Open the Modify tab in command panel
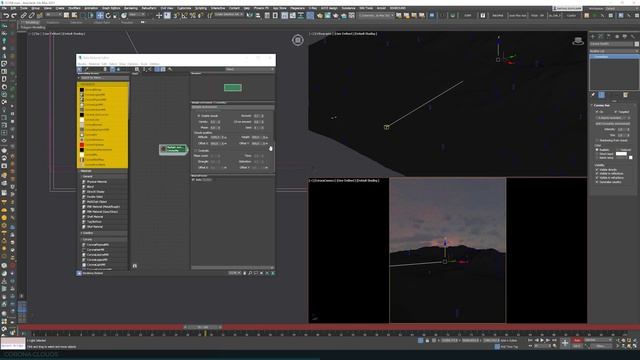 pyautogui.click(x=601, y=36)
